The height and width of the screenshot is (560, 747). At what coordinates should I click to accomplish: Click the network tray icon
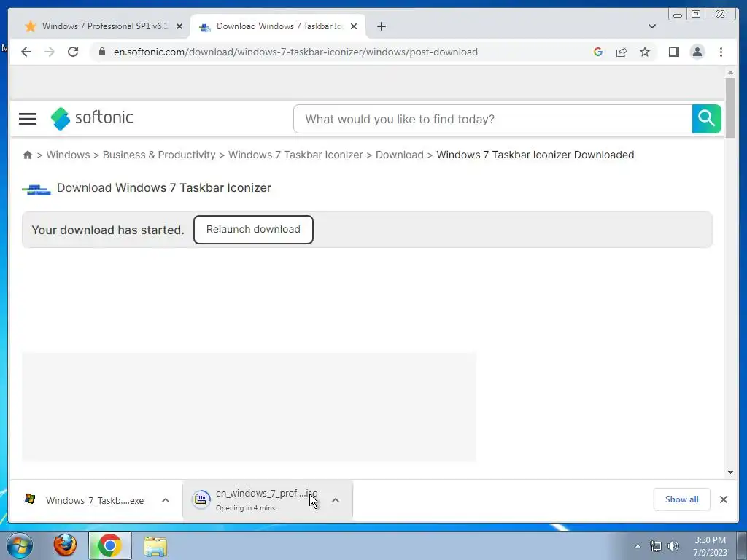coord(656,546)
